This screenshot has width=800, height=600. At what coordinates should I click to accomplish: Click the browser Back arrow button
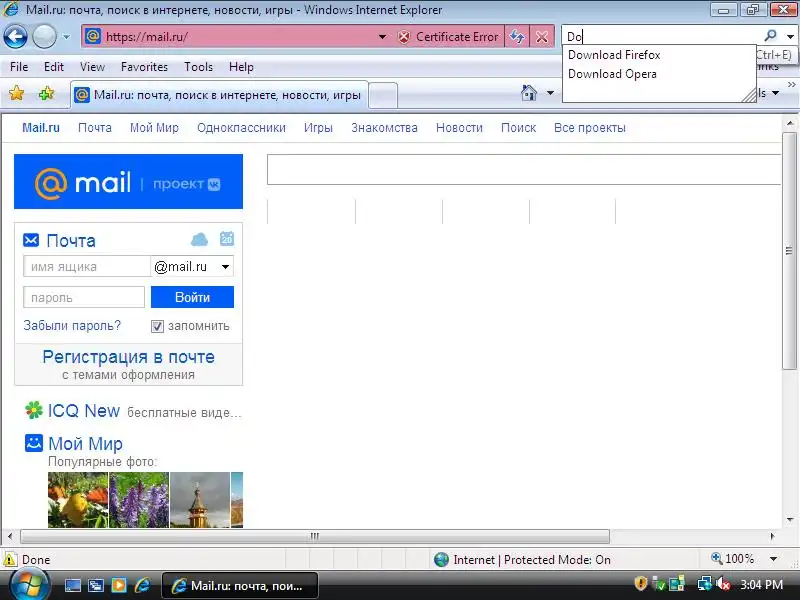coord(15,37)
